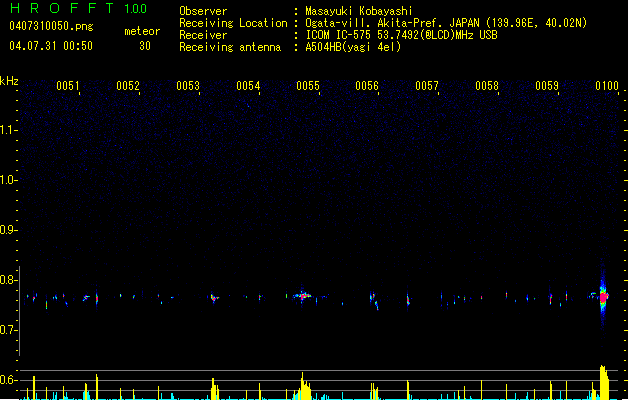
Task: Click the 0.8 kHz axis label
Action: pyautogui.click(x=9, y=280)
